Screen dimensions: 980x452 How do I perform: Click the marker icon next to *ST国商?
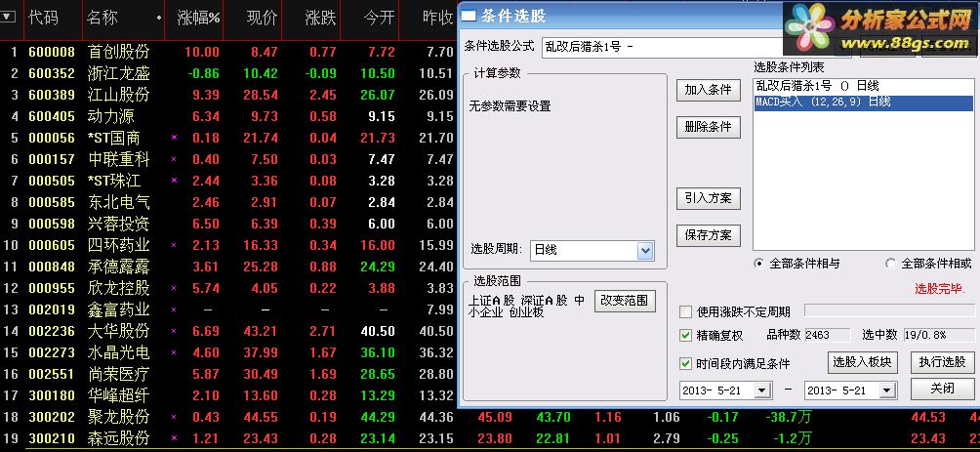pyautogui.click(x=175, y=137)
